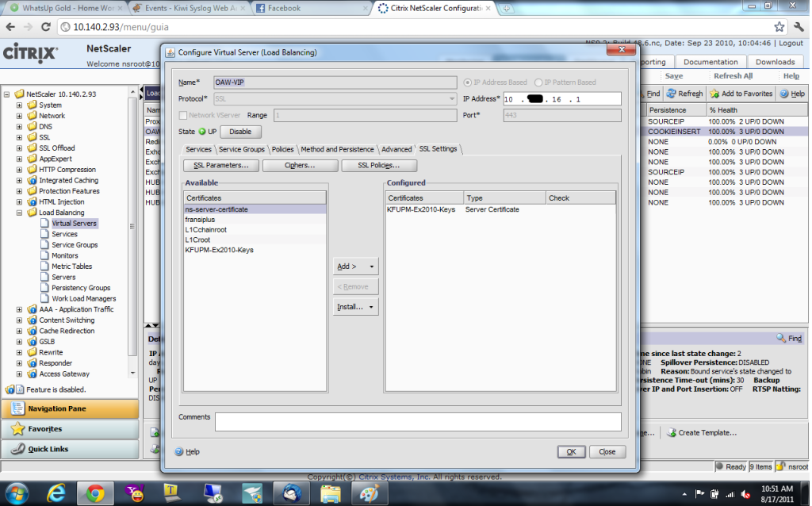Viewport: 812px width, 506px height.
Task: Click the Refresh icon in NetScaler toolbar
Action: [671, 94]
